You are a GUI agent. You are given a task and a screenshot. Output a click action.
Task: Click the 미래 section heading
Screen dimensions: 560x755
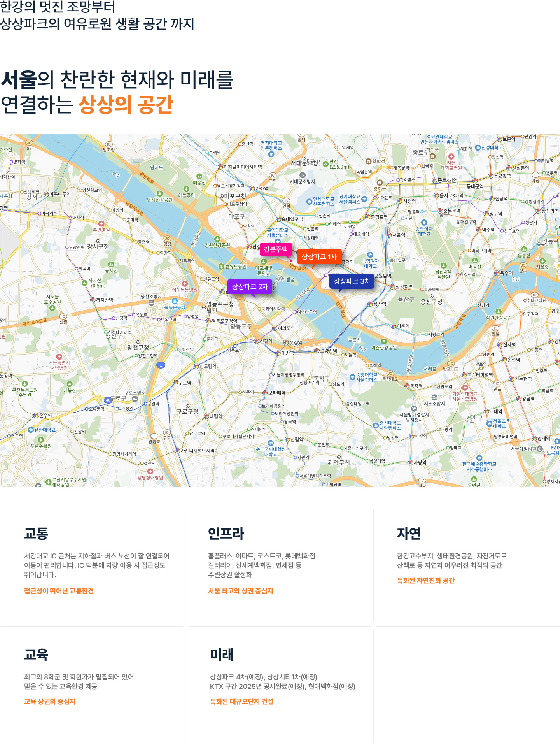222,655
